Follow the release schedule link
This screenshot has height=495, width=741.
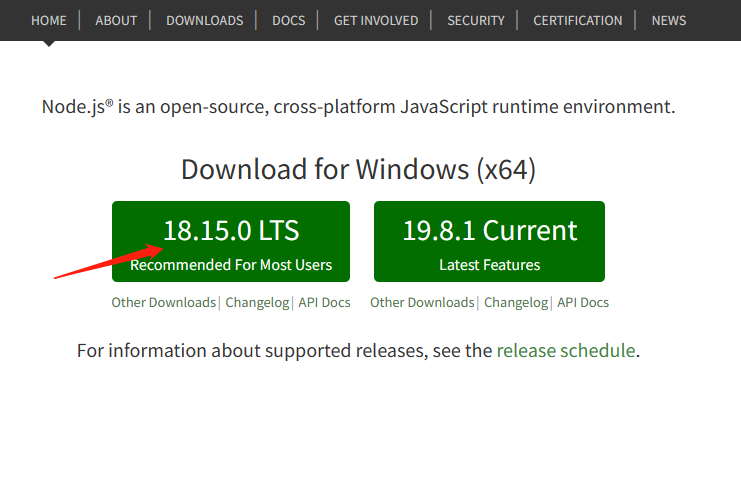[x=566, y=351]
